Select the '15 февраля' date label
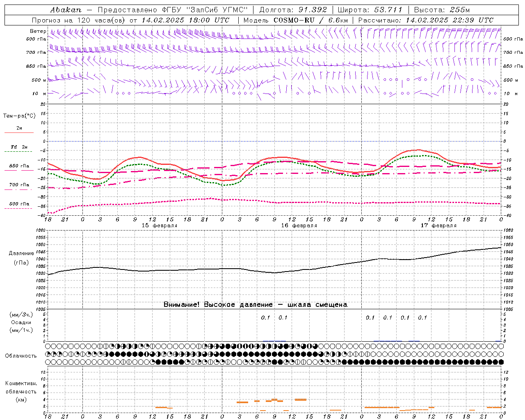 [160, 226]
